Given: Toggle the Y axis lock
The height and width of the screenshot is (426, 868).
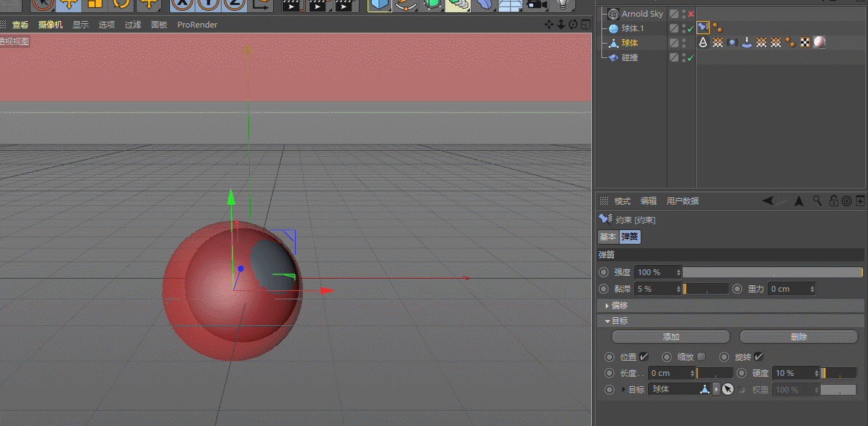Looking at the screenshot, I should point(208,4).
